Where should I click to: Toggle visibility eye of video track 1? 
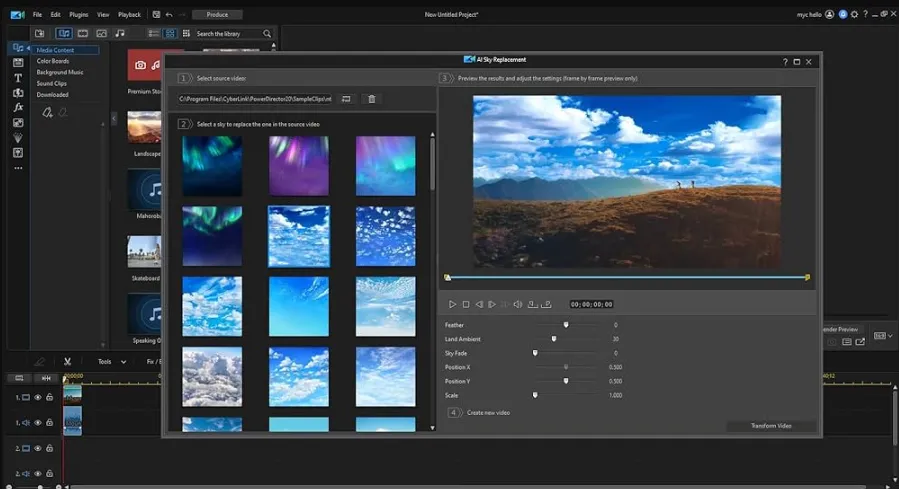(x=38, y=397)
